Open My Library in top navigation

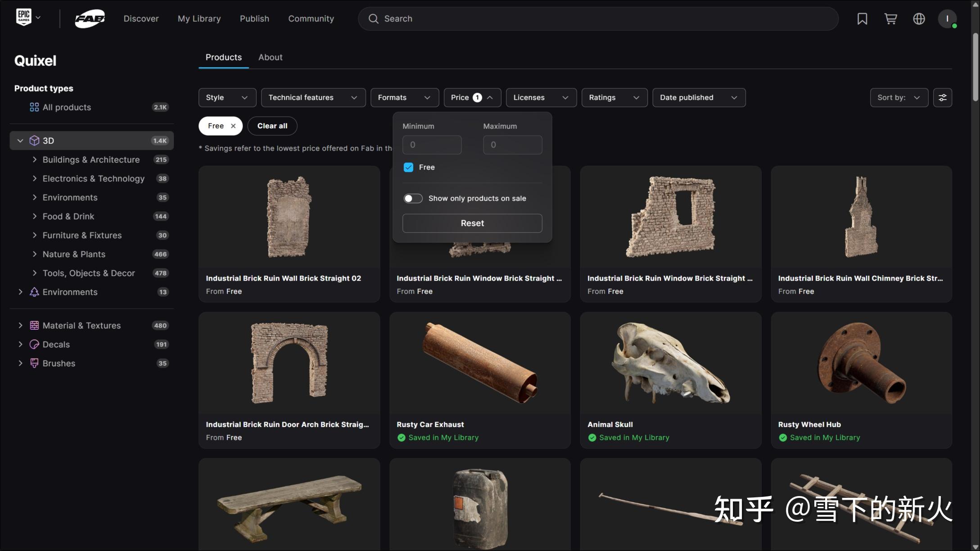tap(199, 19)
